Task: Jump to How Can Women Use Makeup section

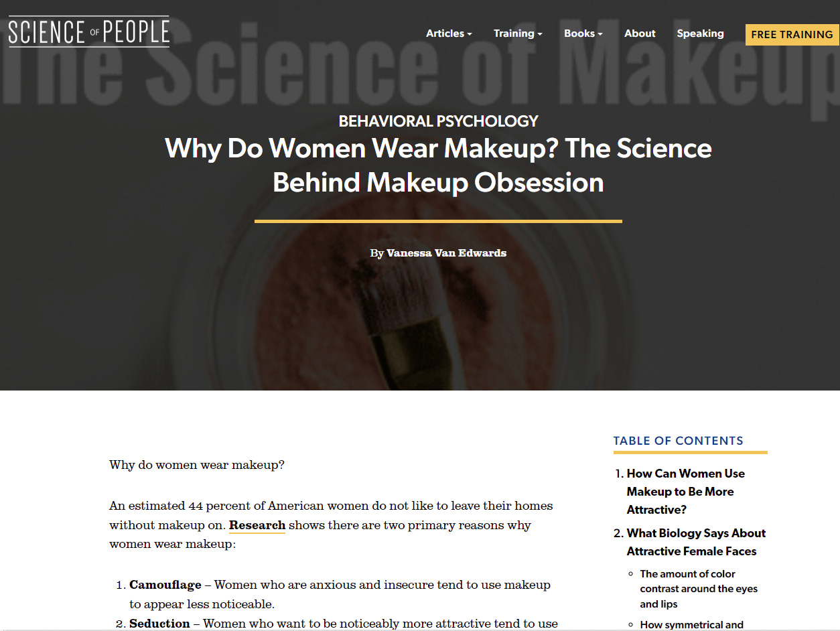Action: [685, 492]
